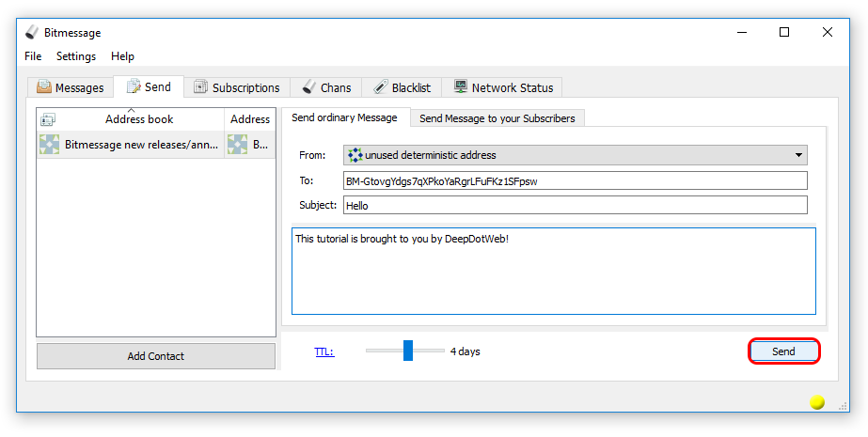
Task: Open the Messages tab
Action: pyautogui.click(x=71, y=87)
